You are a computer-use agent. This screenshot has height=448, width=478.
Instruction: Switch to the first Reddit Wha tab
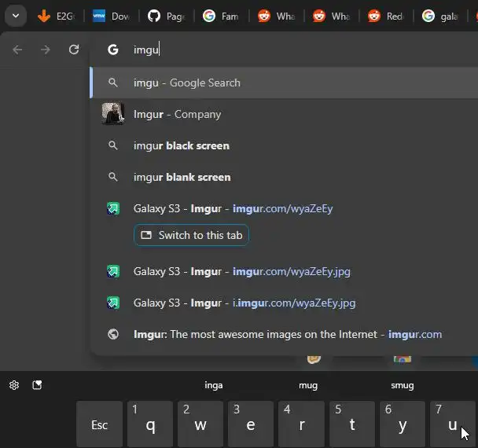(x=277, y=16)
